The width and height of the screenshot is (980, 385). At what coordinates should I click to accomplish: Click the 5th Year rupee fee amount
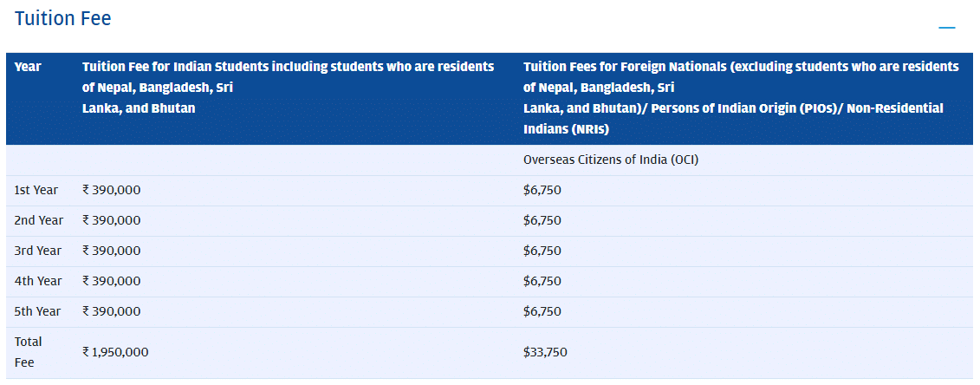click(x=112, y=311)
